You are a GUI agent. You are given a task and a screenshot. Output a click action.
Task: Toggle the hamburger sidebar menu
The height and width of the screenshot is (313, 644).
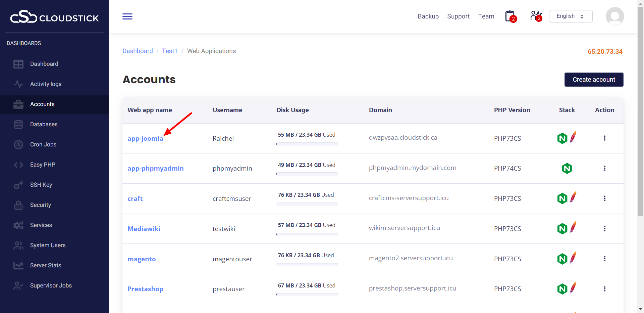click(x=127, y=16)
